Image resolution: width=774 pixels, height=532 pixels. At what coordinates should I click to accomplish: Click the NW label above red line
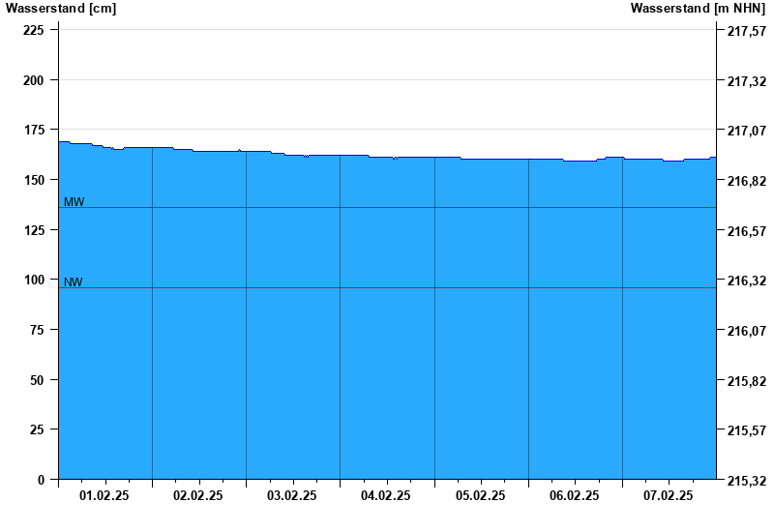(74, 282)
